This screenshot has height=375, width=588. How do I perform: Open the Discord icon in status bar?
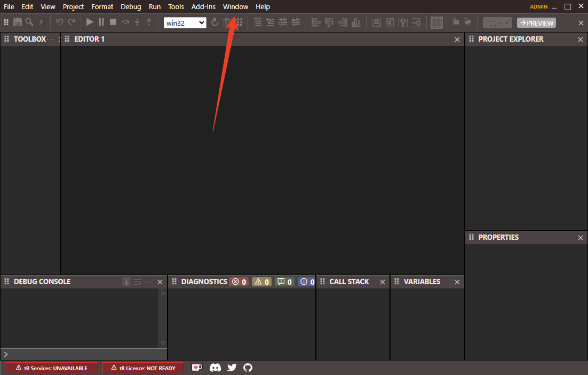(215, 368)
